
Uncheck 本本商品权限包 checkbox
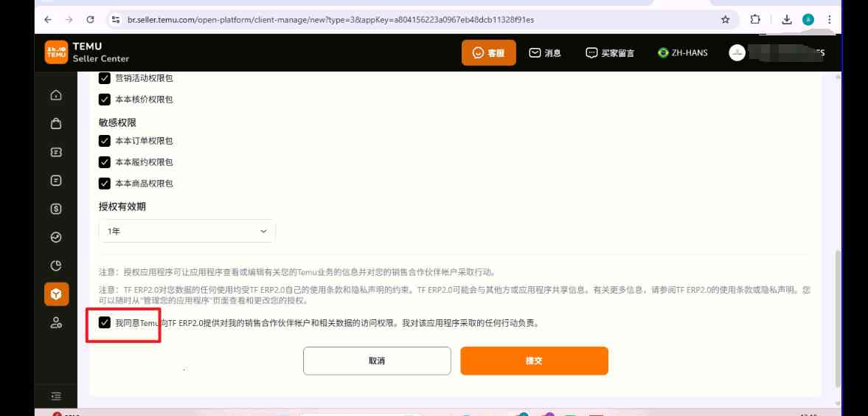point(105,183)
